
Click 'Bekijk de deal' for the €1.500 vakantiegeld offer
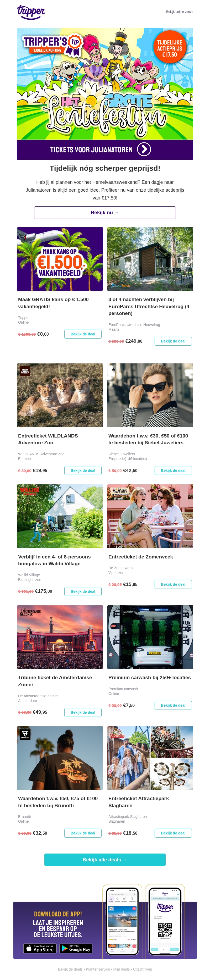point(83,334)
